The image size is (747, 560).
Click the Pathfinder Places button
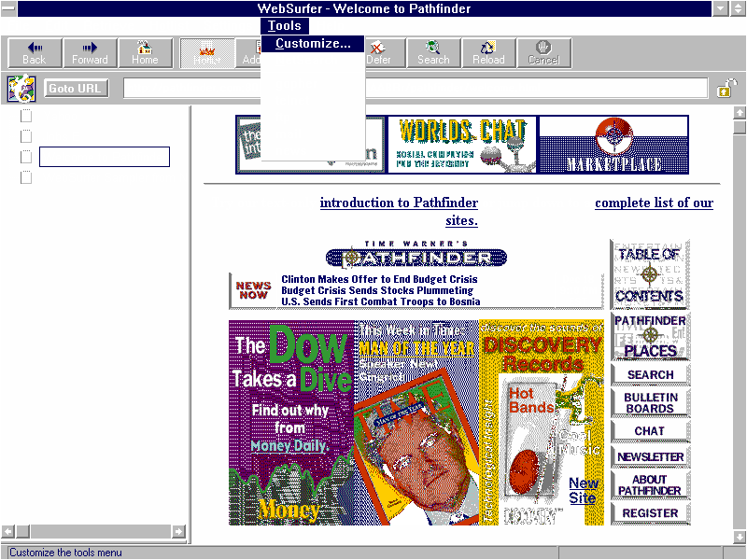(x=650, y=336)
